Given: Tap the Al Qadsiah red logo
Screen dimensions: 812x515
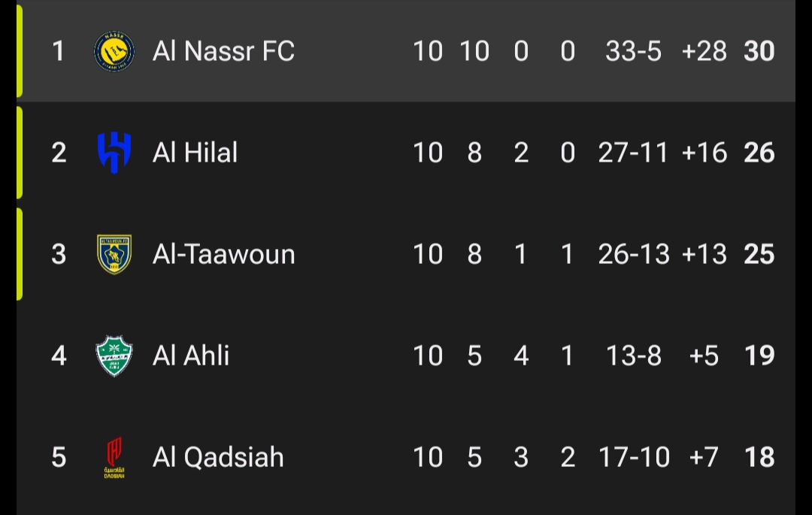Looking at the screenshot, I should 114,457.
